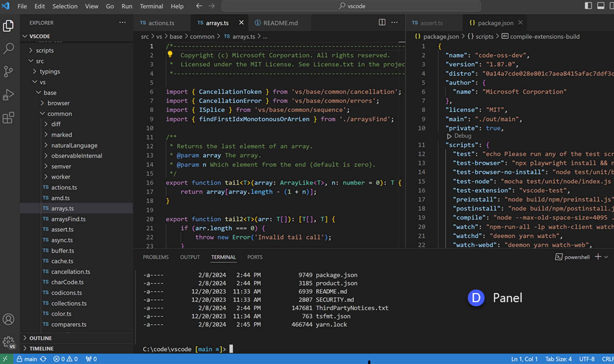614x364 pixels.
Task: Split the arrays.ts editor right
Action: [382, 22]
